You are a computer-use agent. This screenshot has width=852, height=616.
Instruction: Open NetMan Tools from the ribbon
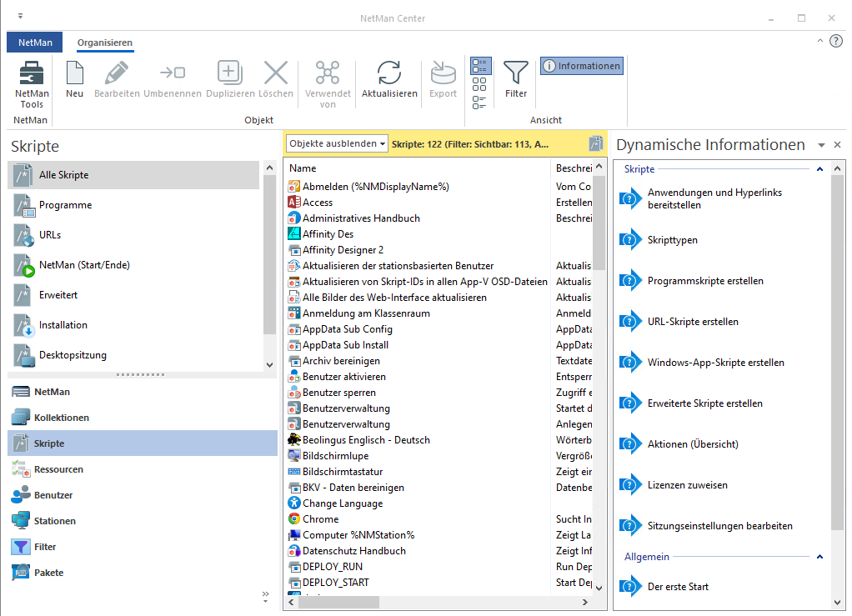pos(31,83)
